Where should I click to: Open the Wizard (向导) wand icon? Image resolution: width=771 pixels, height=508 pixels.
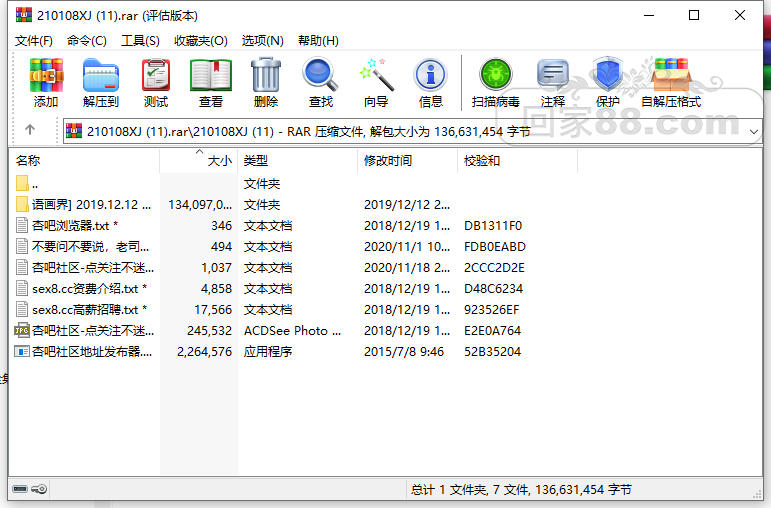tap(377, 75)
